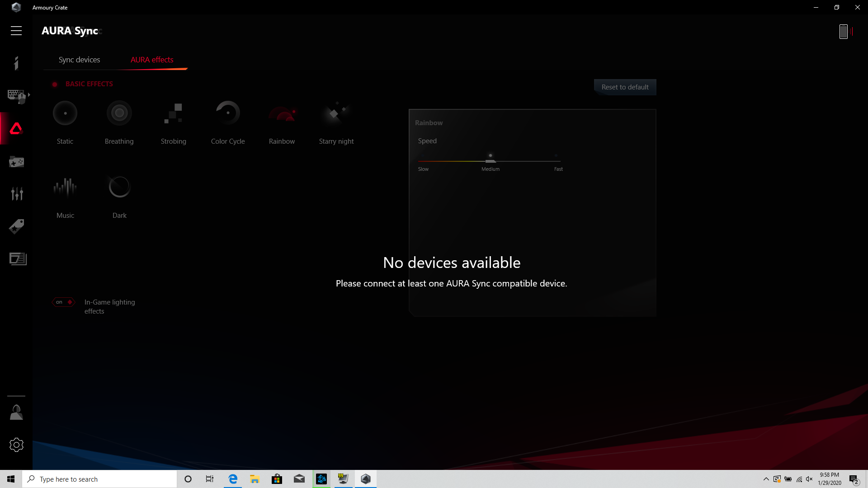Click the taskbar search box
The image size is (868, 488).
pyautogui.click(x=99, y=479)
